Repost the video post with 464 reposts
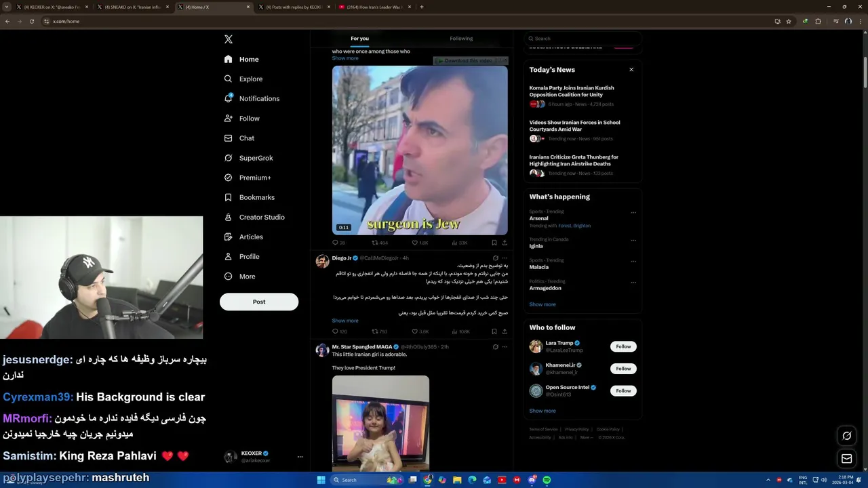 point(380,243)
